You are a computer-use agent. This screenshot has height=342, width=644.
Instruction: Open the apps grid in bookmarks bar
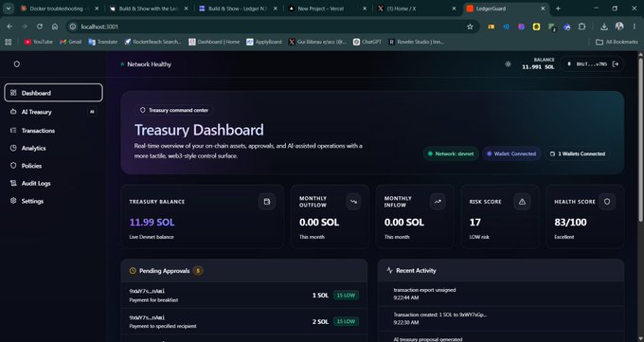pyautogui.click(x=9, y=42)
